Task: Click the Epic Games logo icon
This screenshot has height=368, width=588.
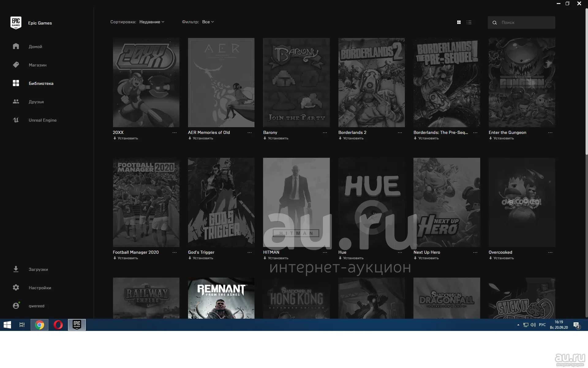Action: point(16,23)
